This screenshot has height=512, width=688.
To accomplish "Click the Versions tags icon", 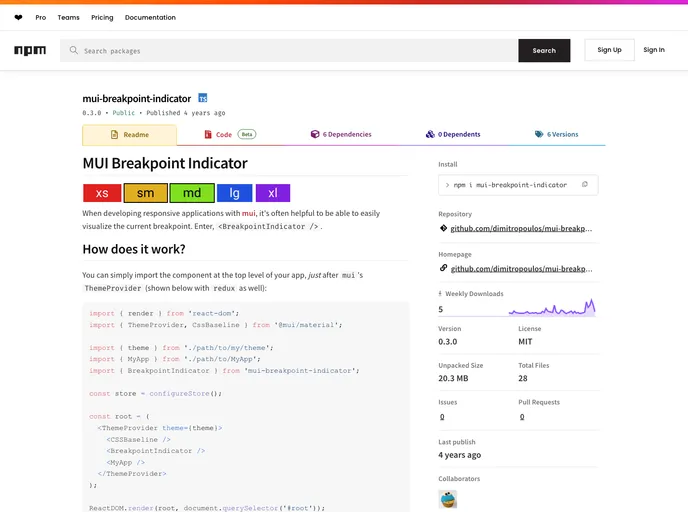I will coord(539,134).
